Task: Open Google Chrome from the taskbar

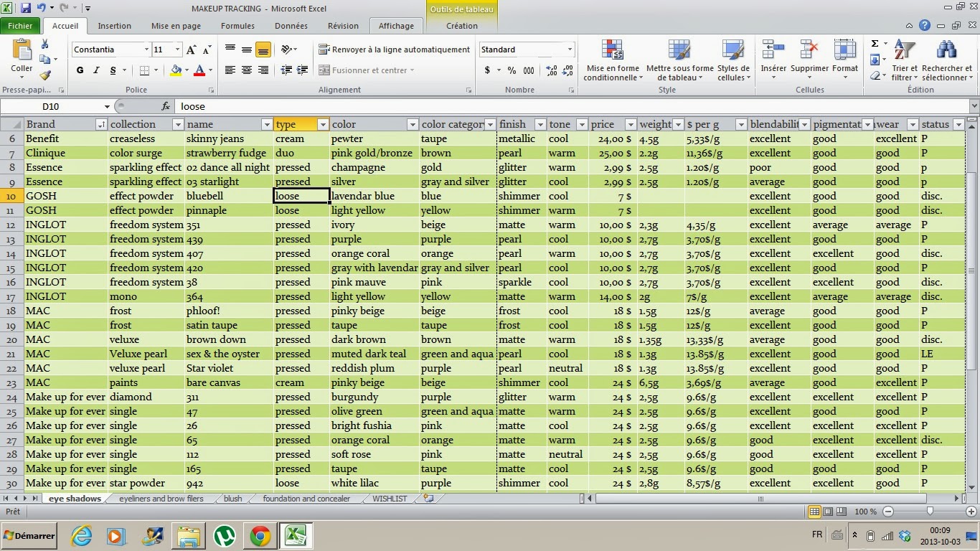Action: (260, 535)
